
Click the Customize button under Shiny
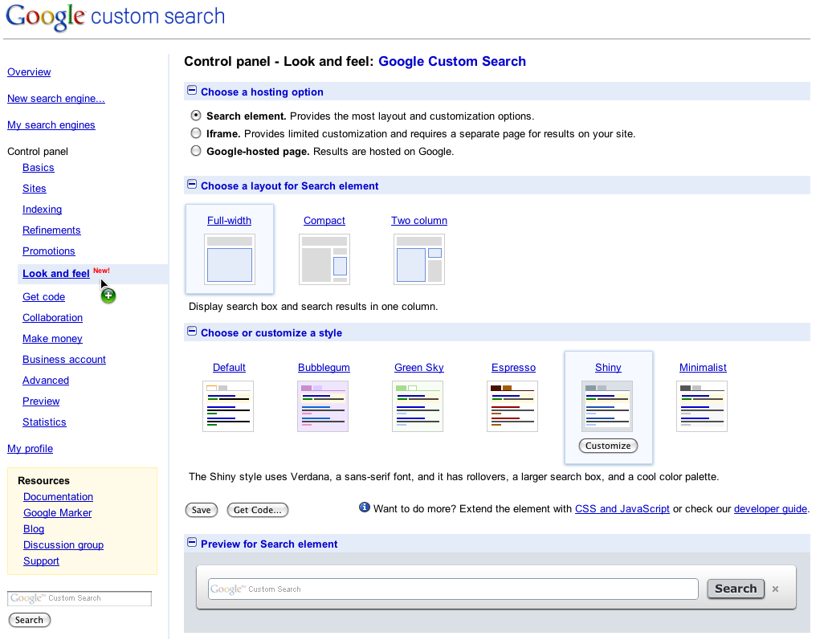point(608,446)
